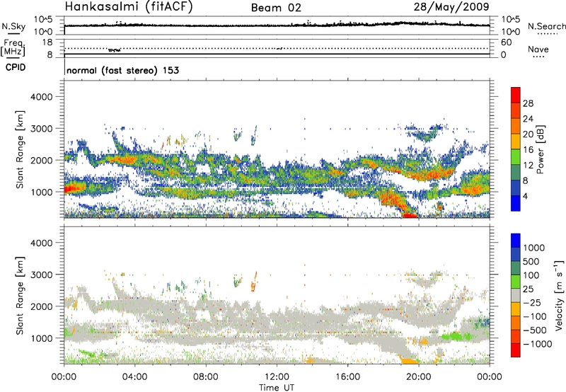The image size is (566, 392).
Task: Select the 3000 tick of the velocity panel
Action: coord(42,275)
